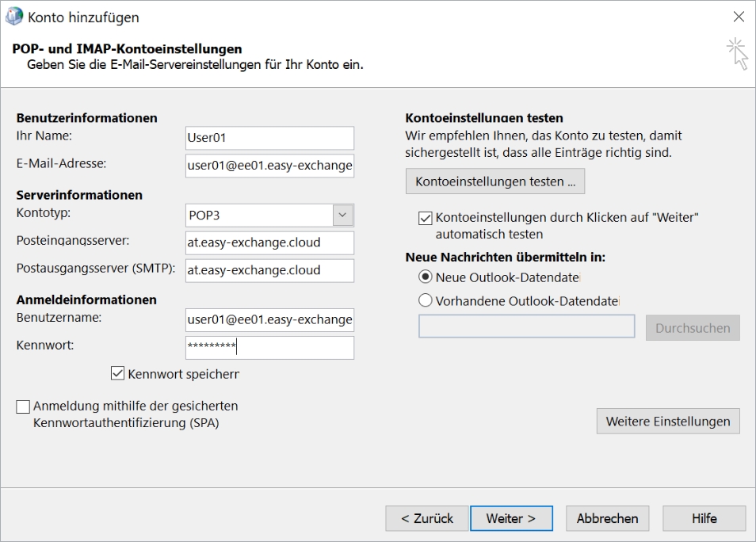Click the Weiter button
The image size is (756, 542).
pos(511,518)
